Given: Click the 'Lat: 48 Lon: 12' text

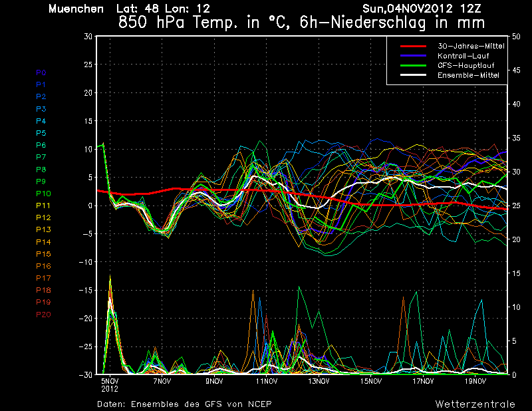Looking at the screenshot, I should [163, 9].
